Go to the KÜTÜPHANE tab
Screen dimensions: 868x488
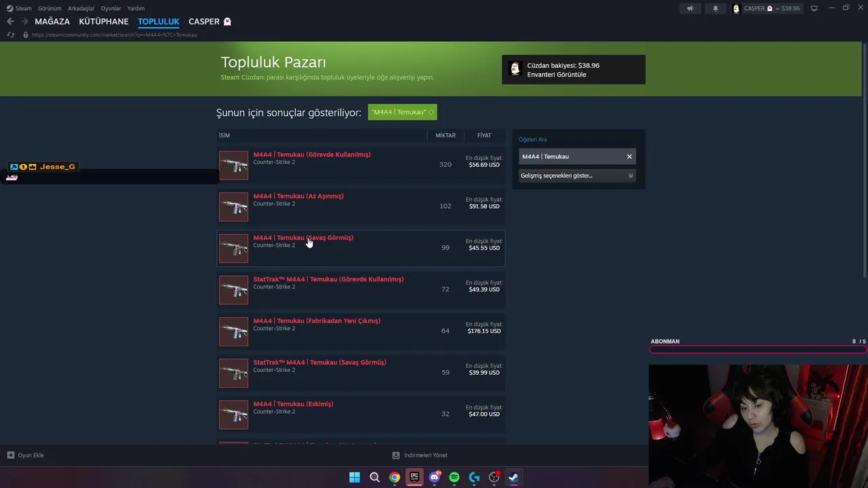104,22
